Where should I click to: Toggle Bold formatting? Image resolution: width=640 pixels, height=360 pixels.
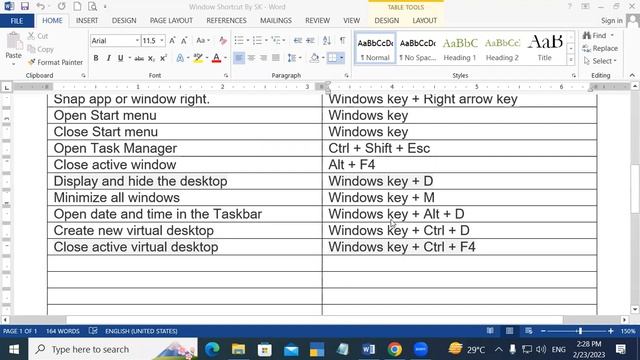96,58
